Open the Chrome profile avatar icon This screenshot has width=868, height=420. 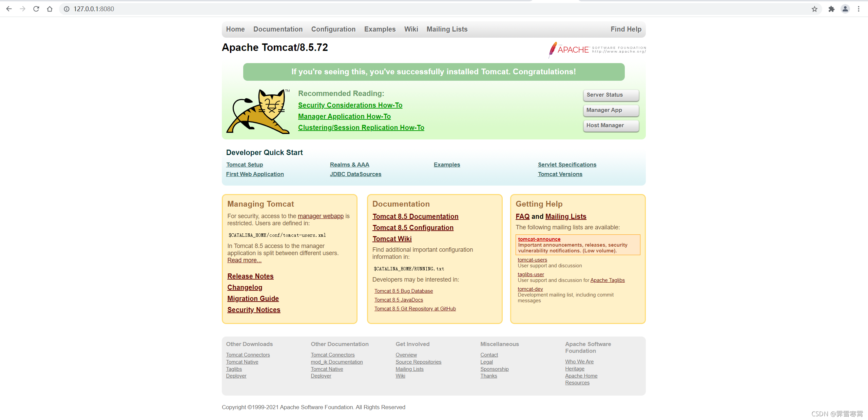tap(845, 9)
